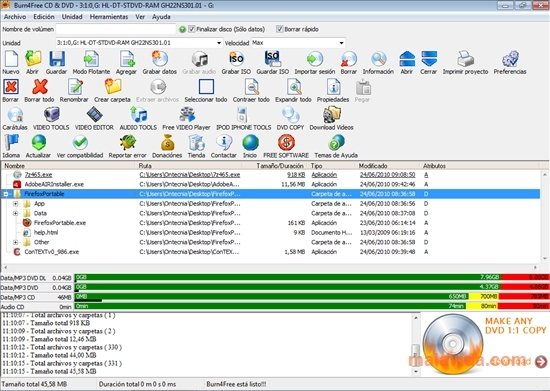Select the ConTEXTv0_986.exe row
The width and height of the screenshot is (550, 391).
[270, 252]
